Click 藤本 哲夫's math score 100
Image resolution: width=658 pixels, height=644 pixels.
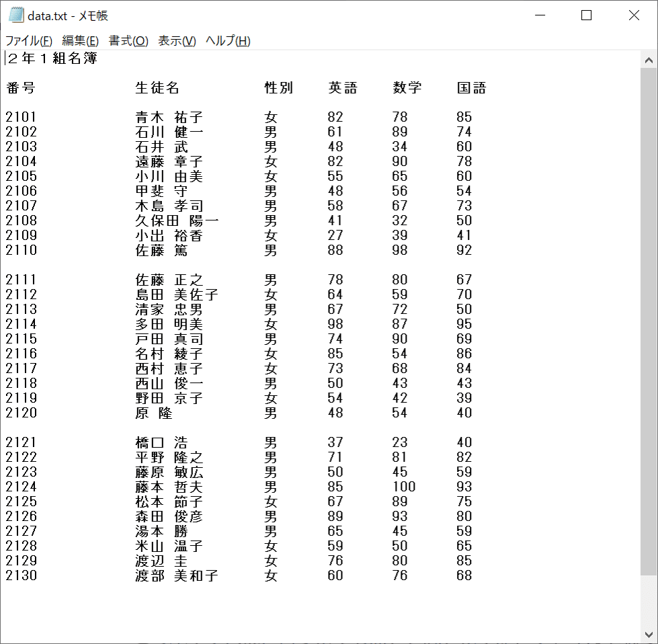pos(404,487)
